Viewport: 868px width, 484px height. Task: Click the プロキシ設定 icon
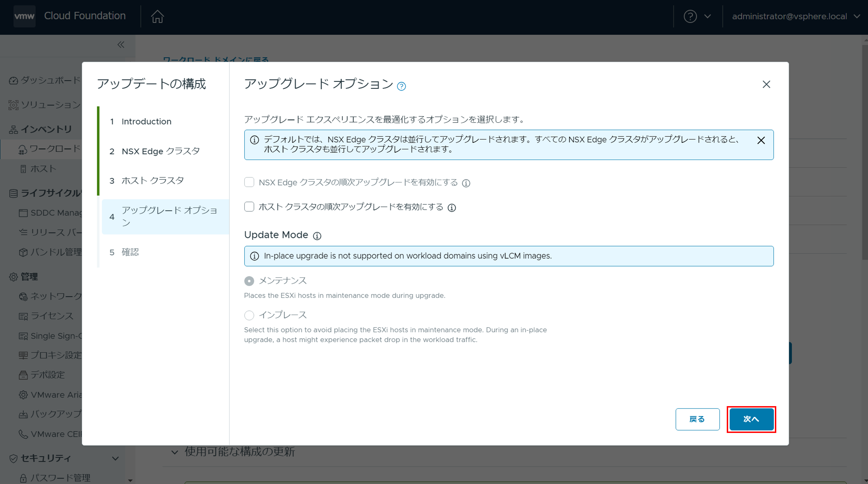click(23, 355)
